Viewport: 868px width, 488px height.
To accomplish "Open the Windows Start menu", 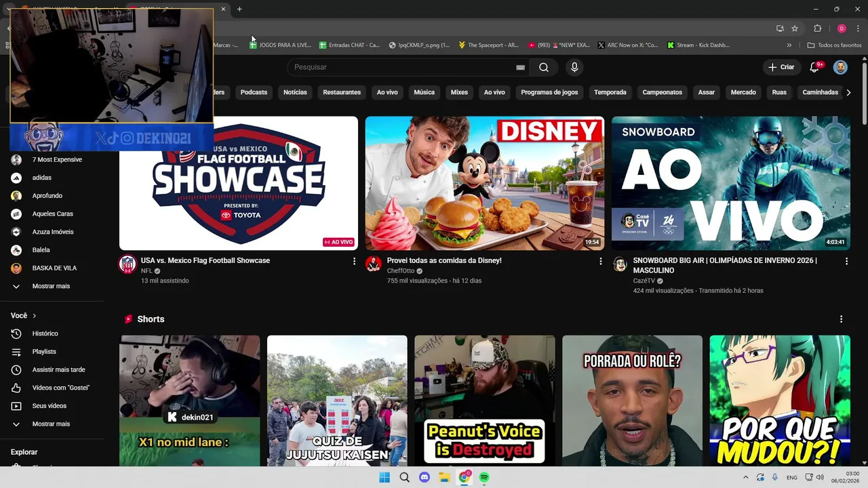I will pos(384,477).
